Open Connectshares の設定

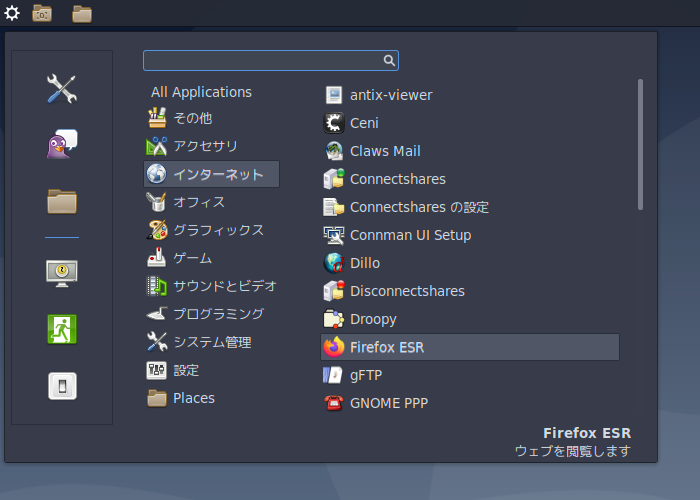pyautogui.click(x=470, y=207)
